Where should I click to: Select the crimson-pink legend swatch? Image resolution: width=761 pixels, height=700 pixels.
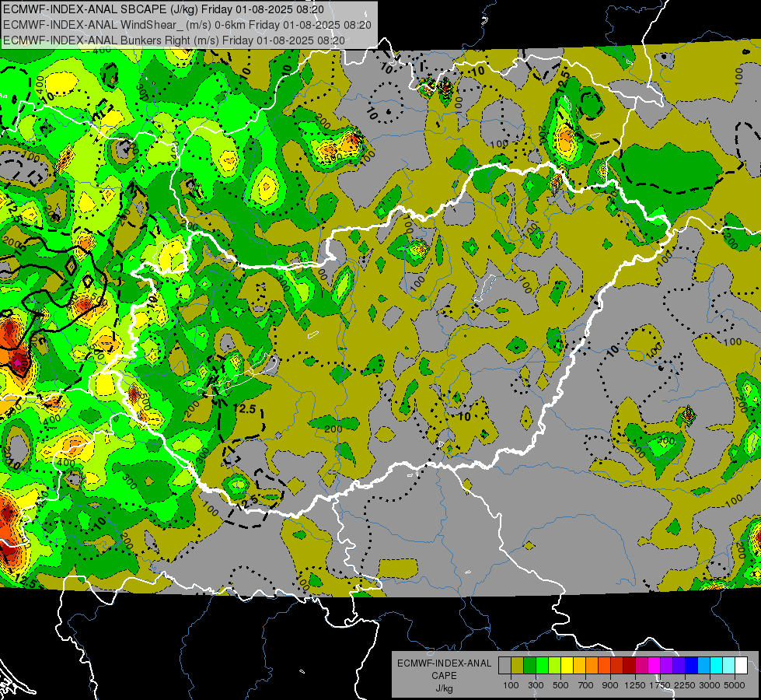641,665
